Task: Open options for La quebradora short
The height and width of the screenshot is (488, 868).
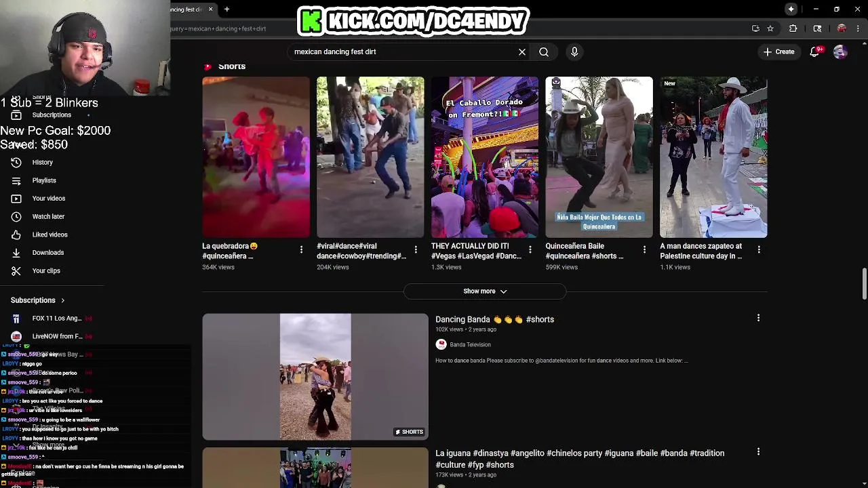Action: (x=301, y=250)
